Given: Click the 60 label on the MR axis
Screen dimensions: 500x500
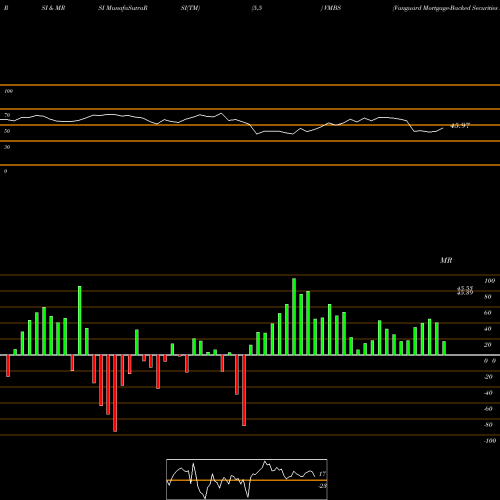Looking at the screenshot, I should 488,313.
